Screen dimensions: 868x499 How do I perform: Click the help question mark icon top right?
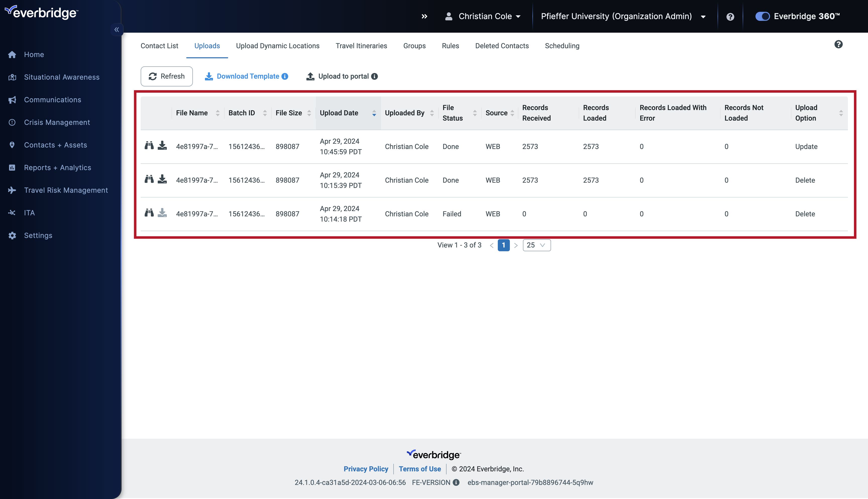(730, 16)
